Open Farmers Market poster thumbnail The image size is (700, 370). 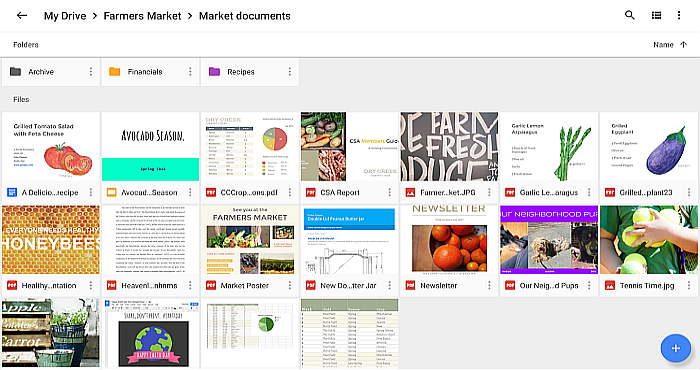pyautogui.click(x=250, y=240)
